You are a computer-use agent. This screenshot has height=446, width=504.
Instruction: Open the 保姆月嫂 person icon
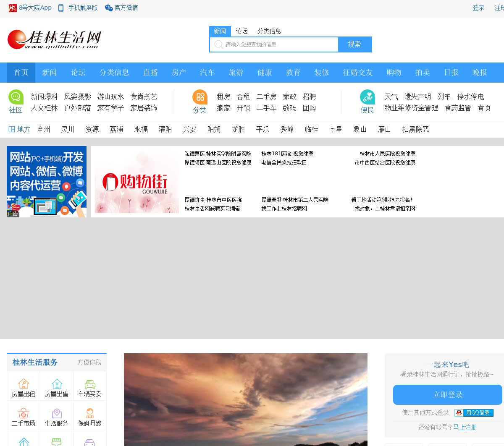point(90,413)
